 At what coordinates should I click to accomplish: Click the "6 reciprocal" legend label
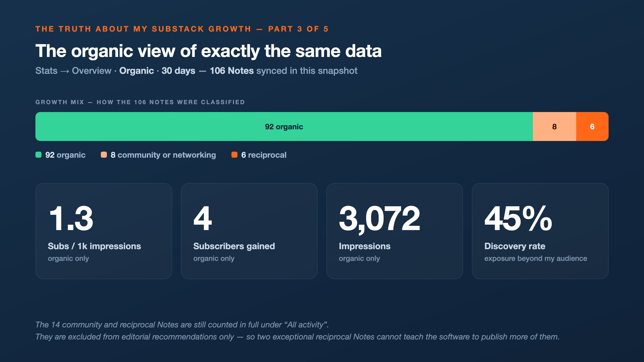pyautogui.click(x=264, y=155)
